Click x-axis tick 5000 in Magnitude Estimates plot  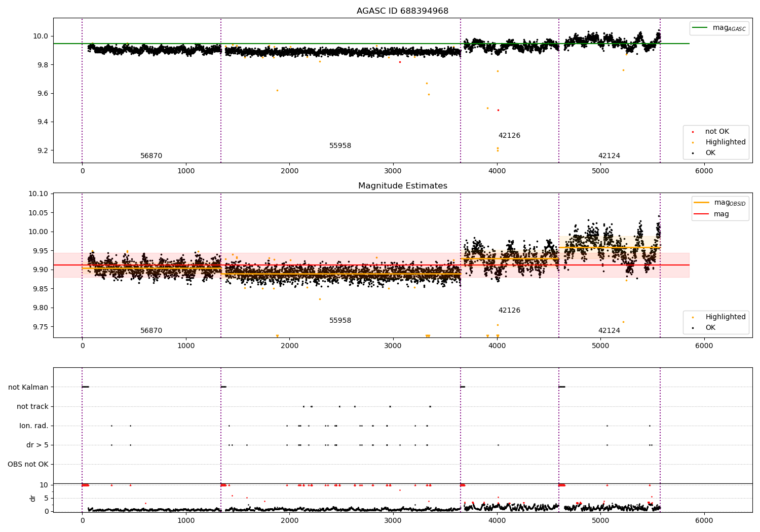pyautogui.click(x=600, y=346)
